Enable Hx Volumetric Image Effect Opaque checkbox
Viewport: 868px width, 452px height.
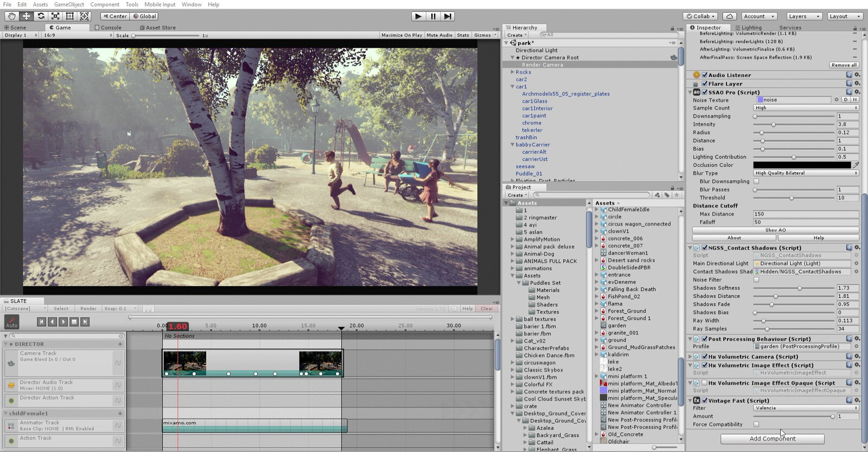(704, 383)
